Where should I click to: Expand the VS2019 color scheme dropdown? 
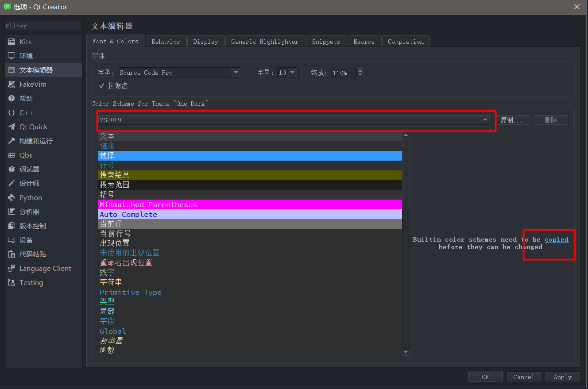(294, 119)
